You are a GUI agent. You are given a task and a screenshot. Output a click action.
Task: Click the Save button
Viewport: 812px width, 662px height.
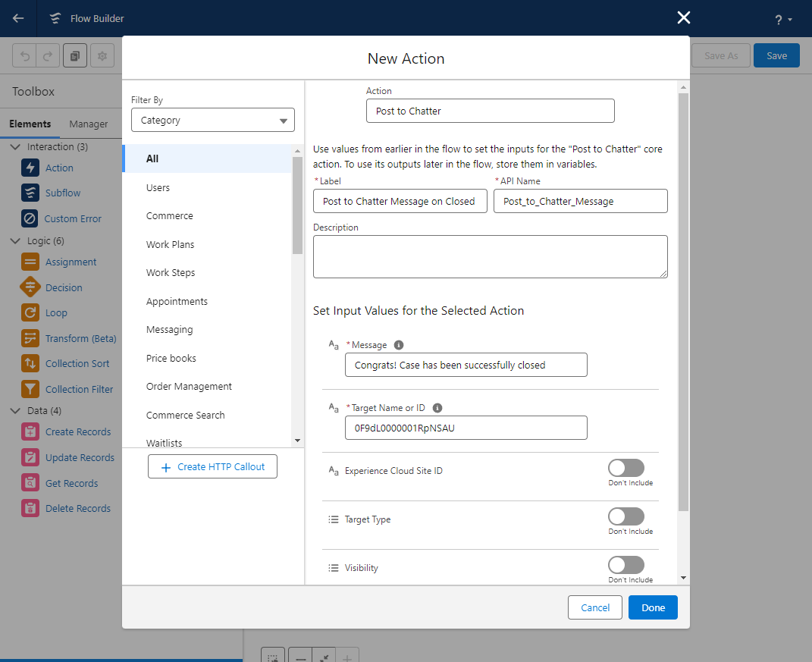click(x=776, y=55)
